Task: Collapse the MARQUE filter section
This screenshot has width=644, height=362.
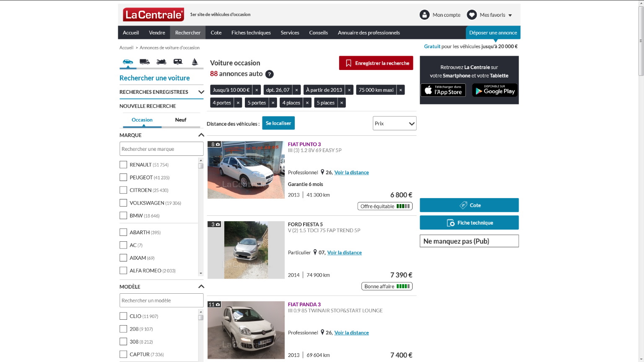Action: (201, 135)
